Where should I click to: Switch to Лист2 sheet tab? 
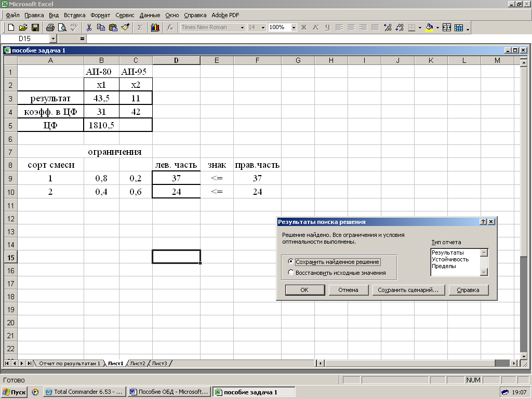[137, 363]
